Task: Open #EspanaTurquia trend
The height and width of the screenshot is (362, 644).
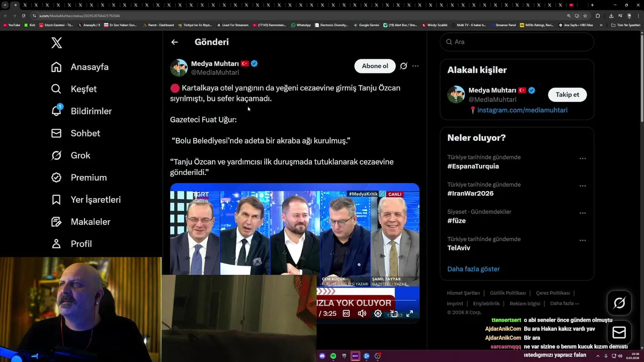Action: click(473, 166)
